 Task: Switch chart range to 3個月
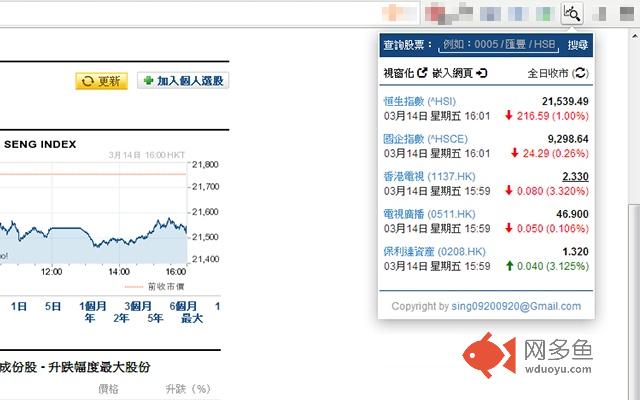[138, 306]
